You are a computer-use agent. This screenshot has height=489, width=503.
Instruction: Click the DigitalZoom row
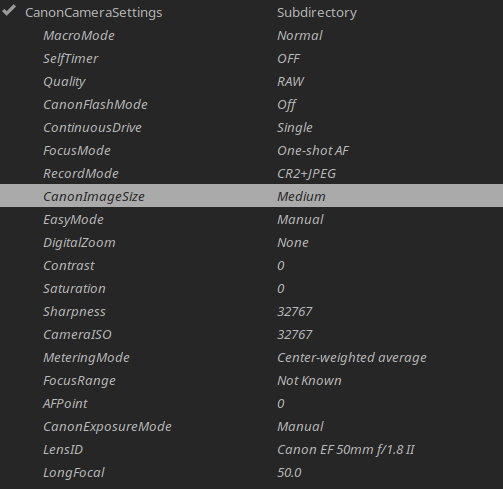[251, 243]
